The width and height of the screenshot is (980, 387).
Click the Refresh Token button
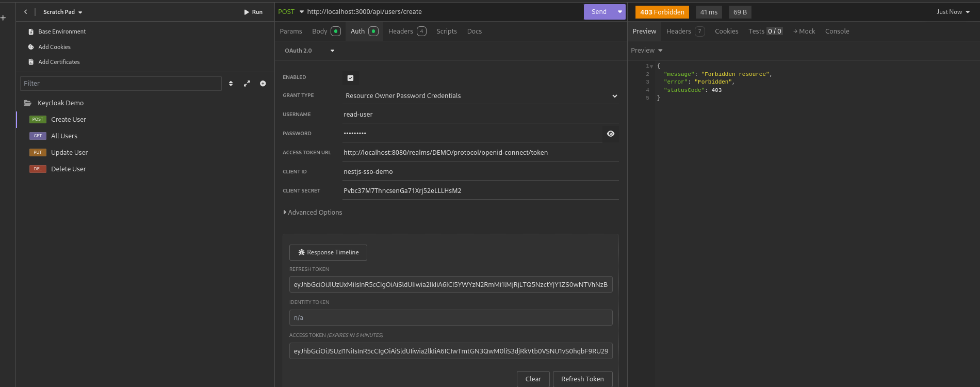pos(582,379)
